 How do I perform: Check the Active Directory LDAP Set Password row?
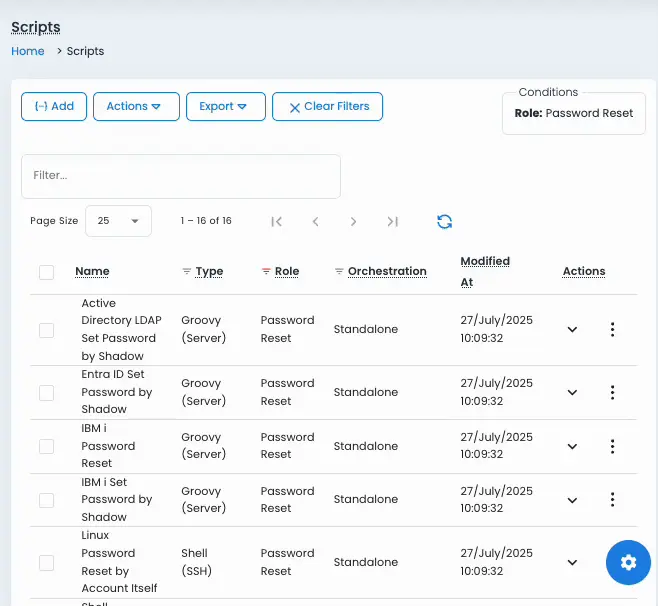(47, 330)
